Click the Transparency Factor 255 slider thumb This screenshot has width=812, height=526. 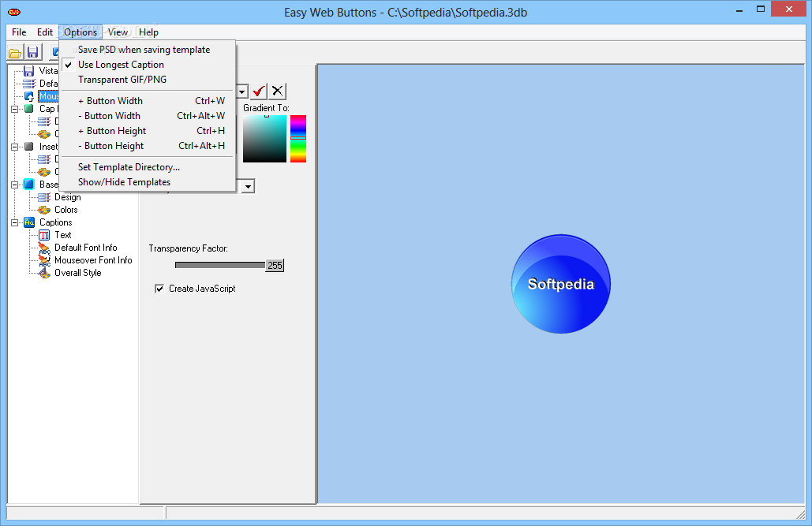coord(275,266)
